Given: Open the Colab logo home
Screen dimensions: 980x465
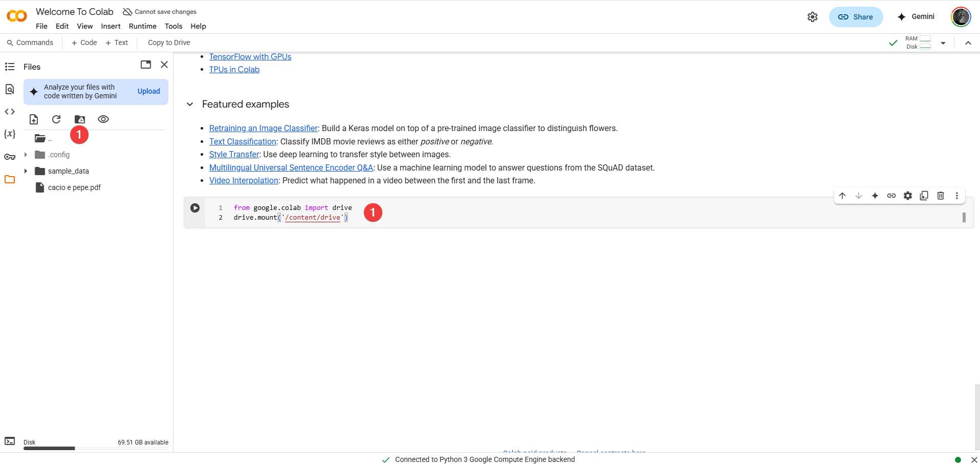Looking at the screenshot, I should pos(17,16).
